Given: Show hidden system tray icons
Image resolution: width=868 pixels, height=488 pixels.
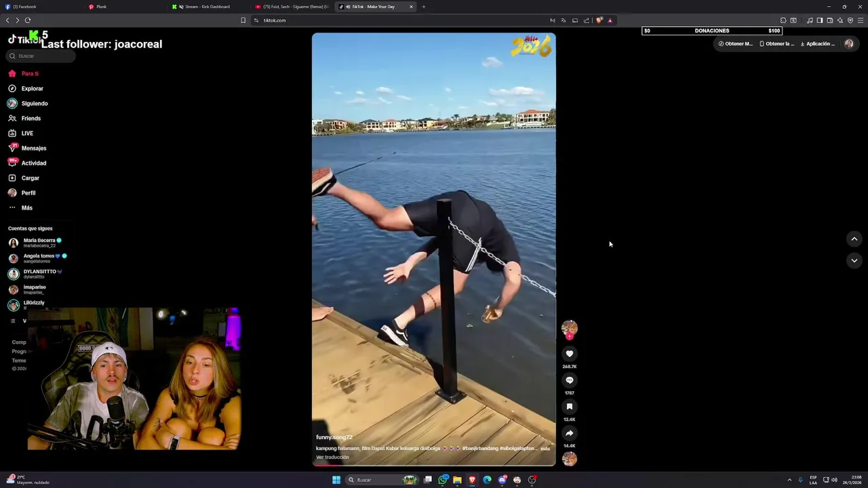Looking at the screenshot, I should coord(789,480).
